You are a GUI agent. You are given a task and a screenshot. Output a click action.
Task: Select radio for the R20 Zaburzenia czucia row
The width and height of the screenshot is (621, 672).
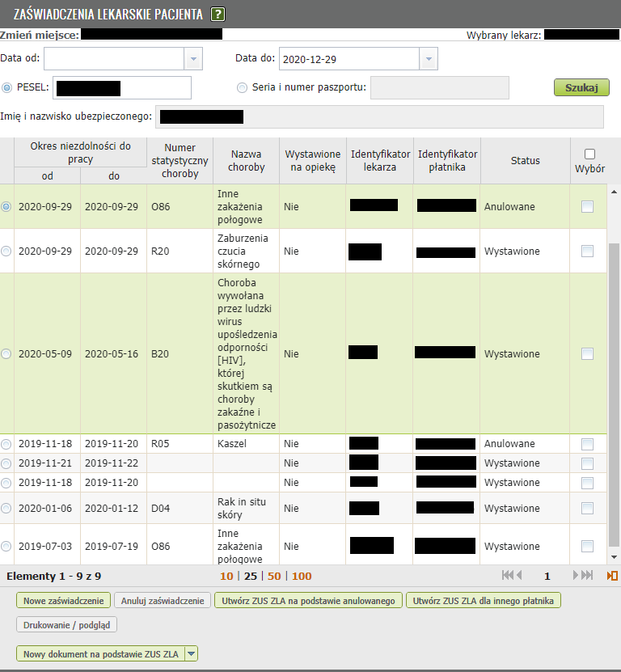click(6, 251)
